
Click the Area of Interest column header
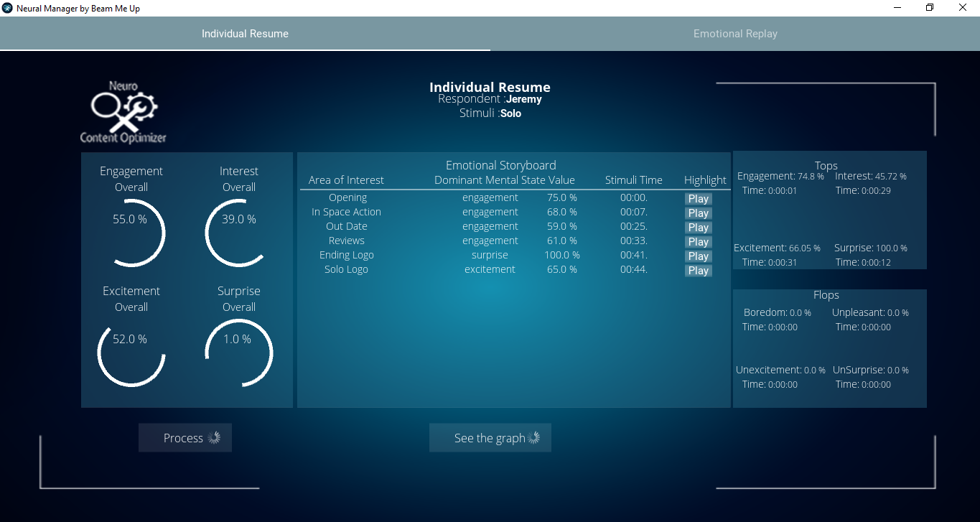(x=346, y=180)
